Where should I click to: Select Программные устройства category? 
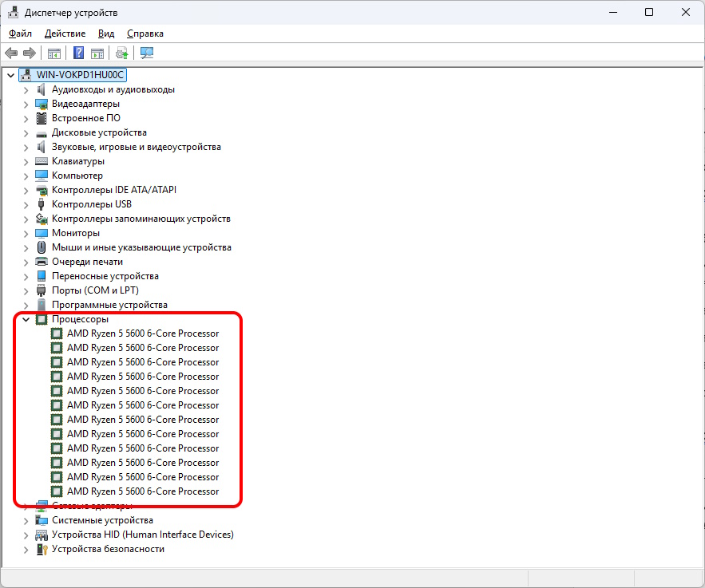pyautogui.click(x=109, y=305)
